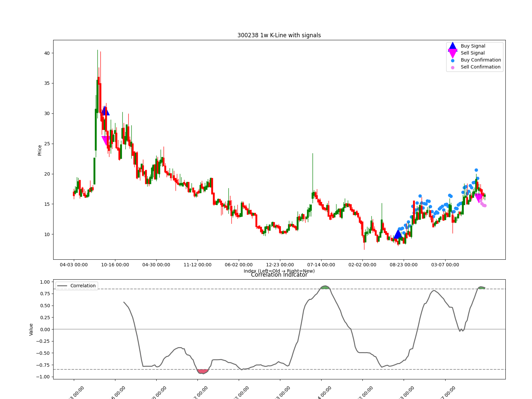Screen dimensions: 532x399
Task: Select the 'Buy Signal' legend label
Action: coord(473,46)
